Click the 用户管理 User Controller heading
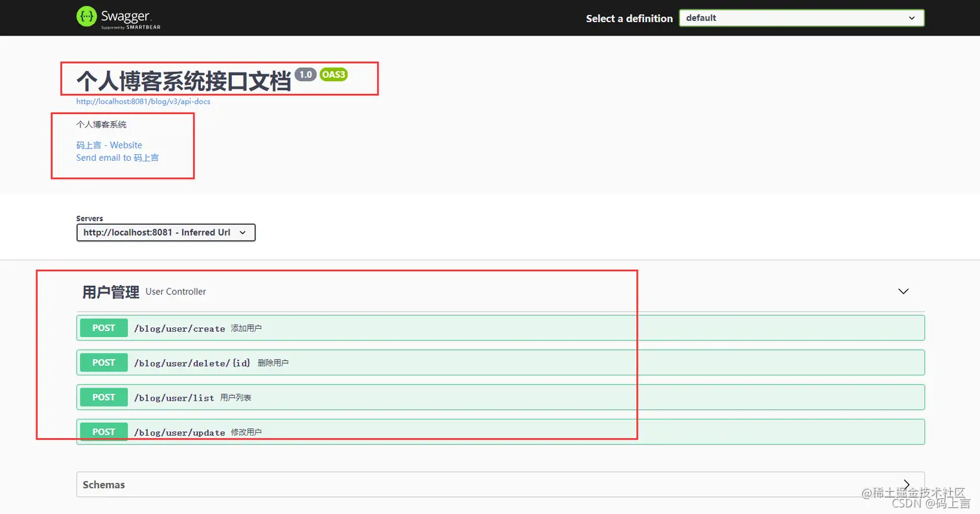 [x=144, y=292]
